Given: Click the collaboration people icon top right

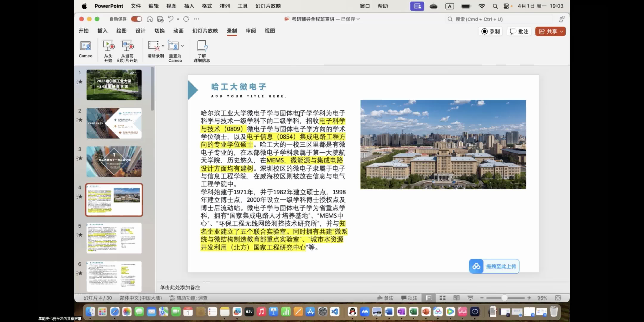Looking at the screenshot, I should 562,19.
